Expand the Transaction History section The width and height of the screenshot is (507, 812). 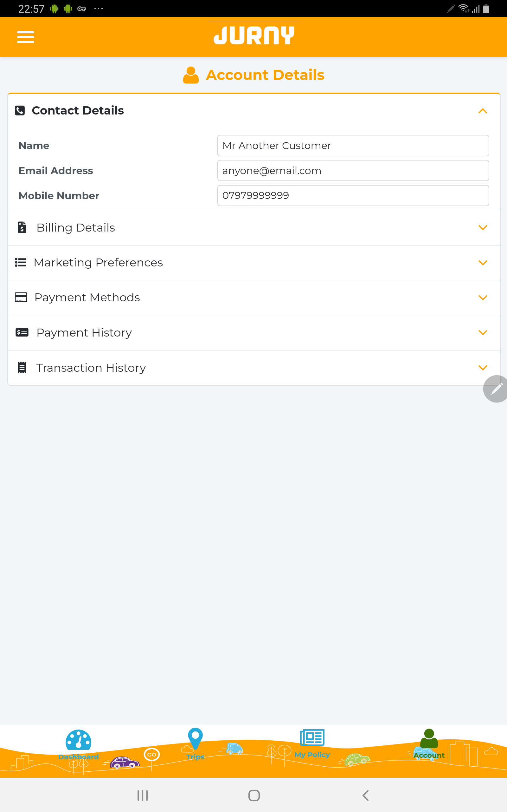tap(254, 368)
